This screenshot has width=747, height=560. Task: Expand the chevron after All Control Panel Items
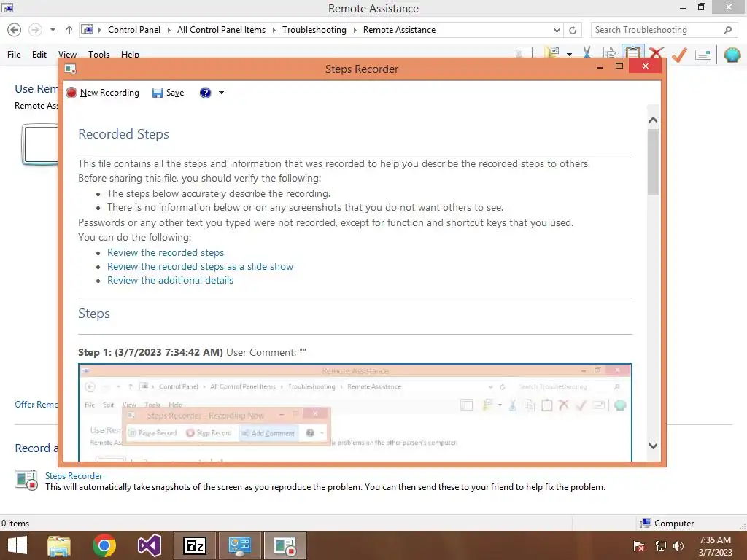(274, 30)
